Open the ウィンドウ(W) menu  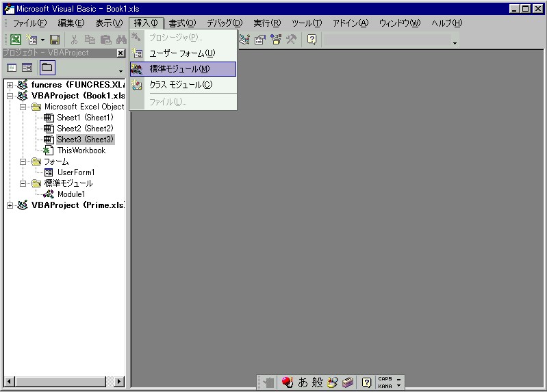pyautogui.click(x=400, y=23)
